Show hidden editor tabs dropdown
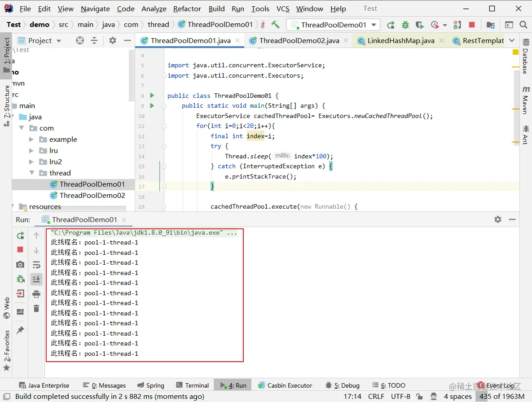This screenshot has width=532, height=402. tap(512, 41)
